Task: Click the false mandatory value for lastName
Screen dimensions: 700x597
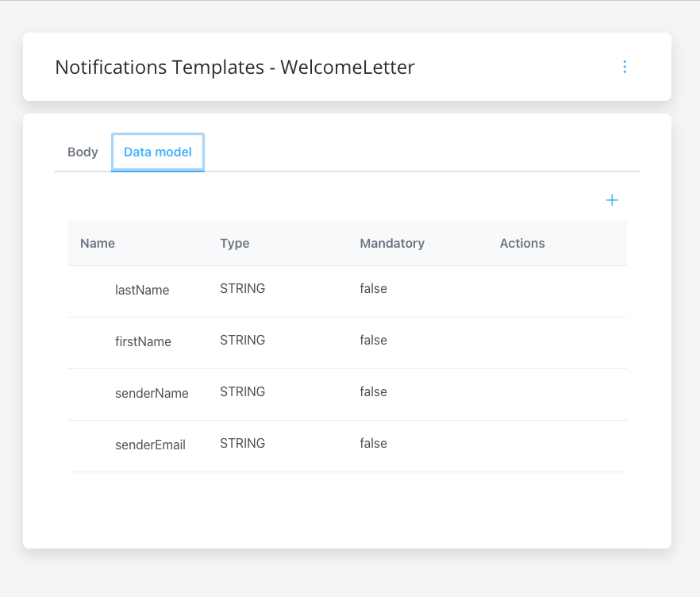Action: click(373, 288)
